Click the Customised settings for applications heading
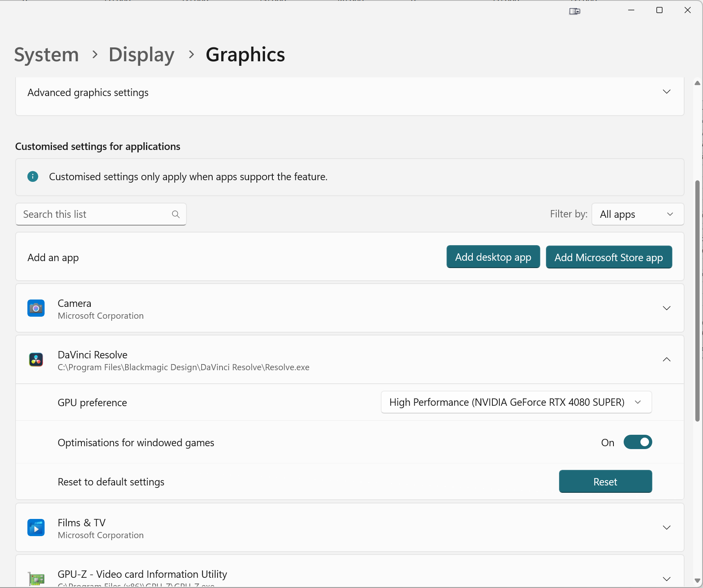703x588 pixels. coord(98,146)
